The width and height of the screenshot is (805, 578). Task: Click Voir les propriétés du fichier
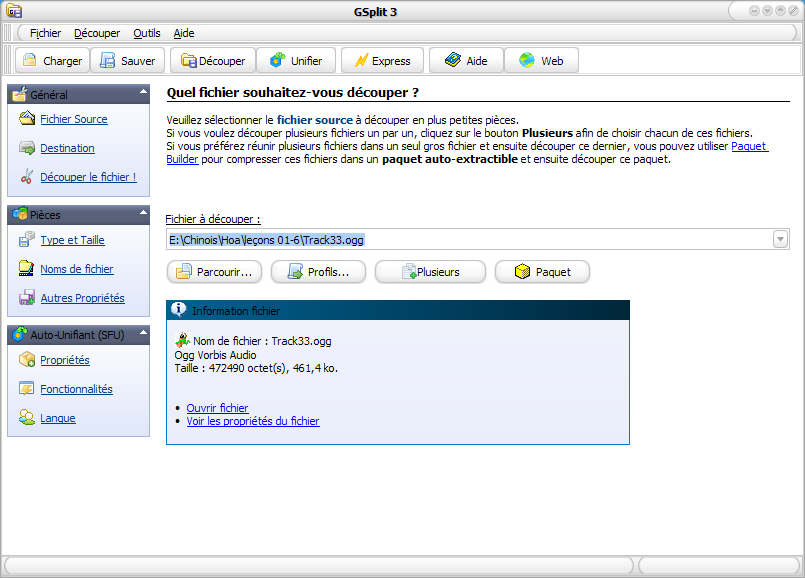[253, 421]
